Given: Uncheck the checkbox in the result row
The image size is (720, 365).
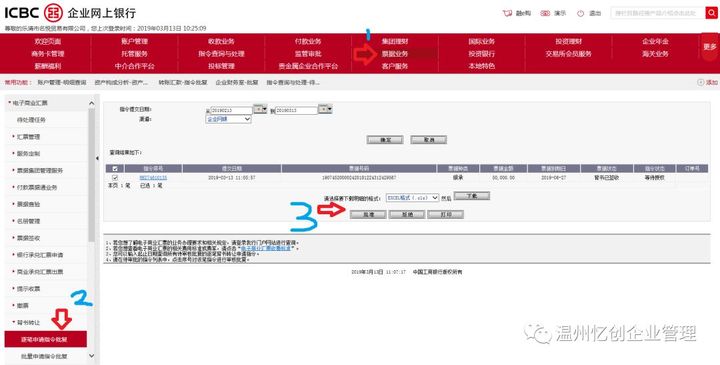Looking at the screenshot, I should pyautogui.click(x=115, y=178).
